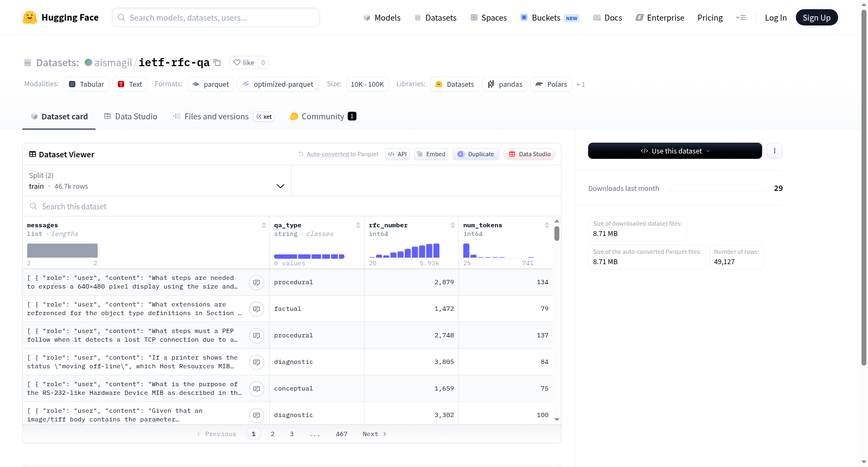Click the Duplicate button
Image resolution: width=868 pixels, height=467 pixels.
476,154
